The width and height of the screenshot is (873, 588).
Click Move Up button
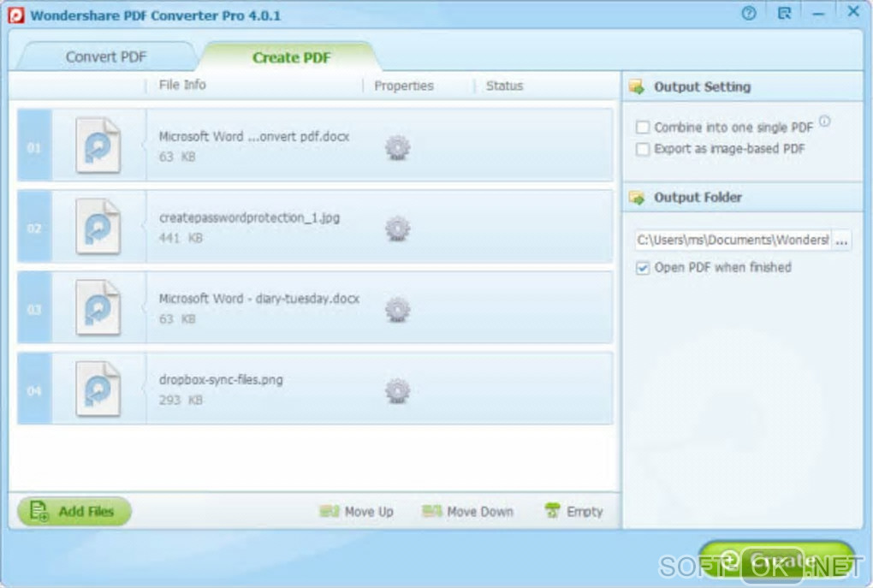[x=357, y=511]
